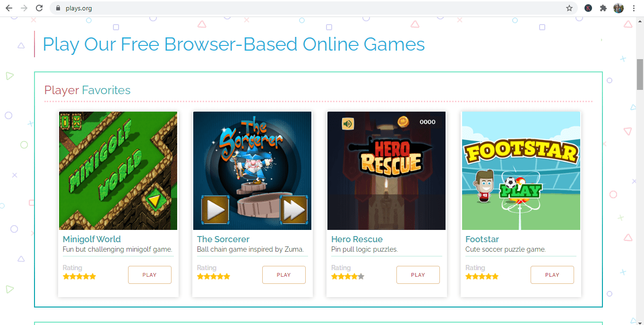Click the fast-forward arrow in Sorcerer thumbnail
Screen dimensions: 644x325
pos(294,209)
